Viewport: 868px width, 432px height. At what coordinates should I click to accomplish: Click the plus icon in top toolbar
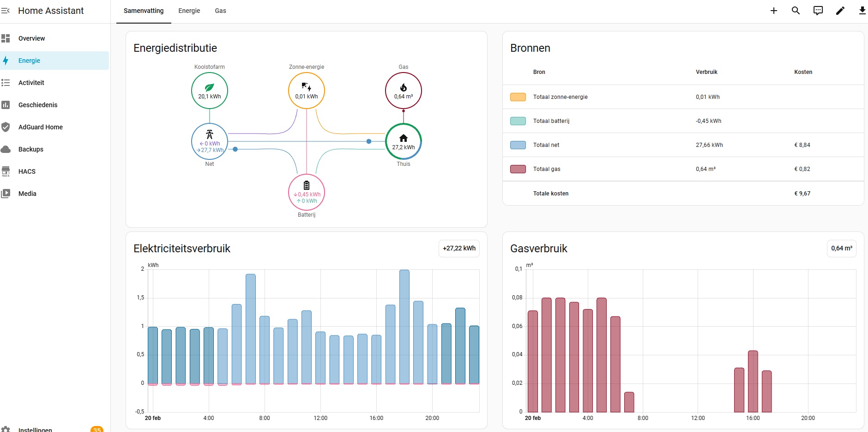(x=774, y=11)
